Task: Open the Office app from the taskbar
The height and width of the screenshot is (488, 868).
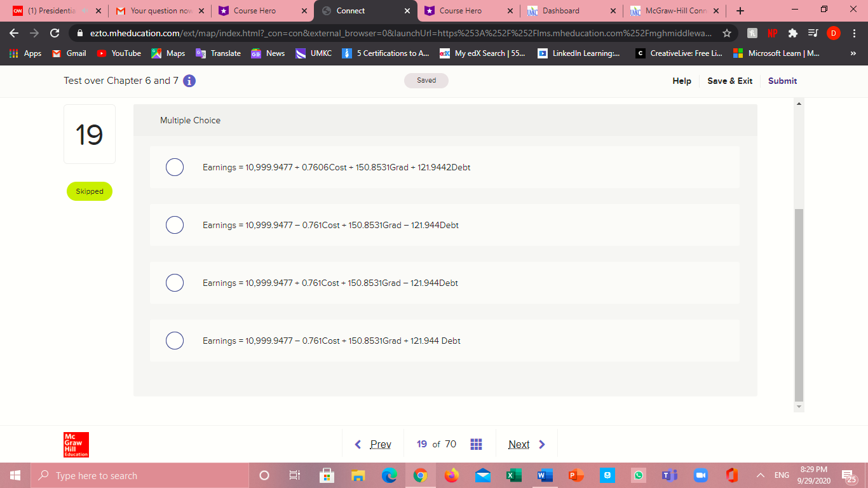Action: pyautogui.click(x=732, y=475)
